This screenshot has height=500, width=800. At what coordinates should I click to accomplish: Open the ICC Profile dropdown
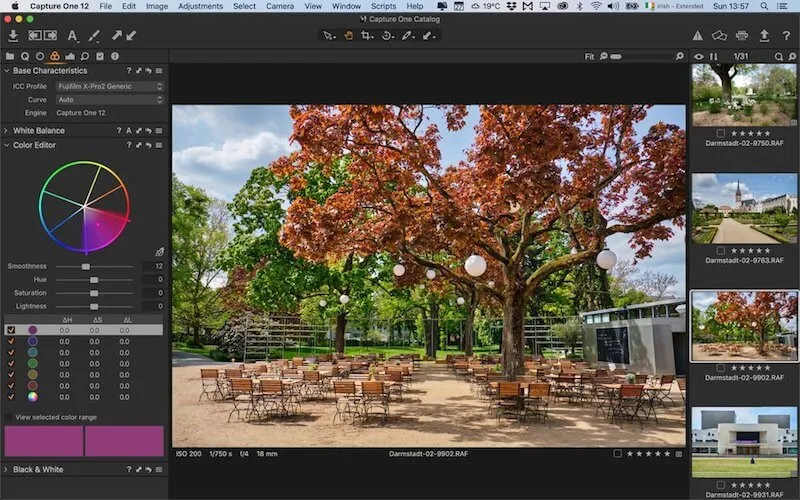[x=109, y=86]
